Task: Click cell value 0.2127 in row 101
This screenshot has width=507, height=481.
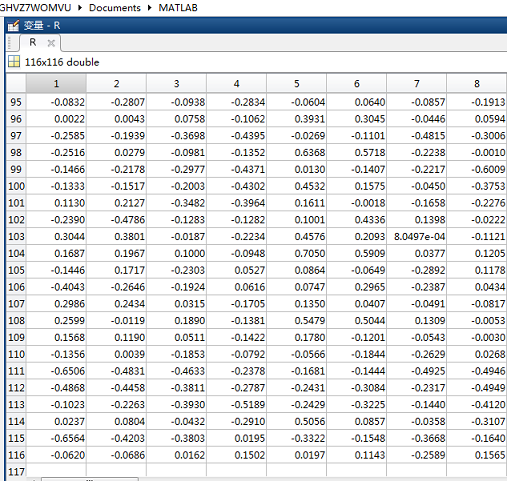Action: point(116,203)
